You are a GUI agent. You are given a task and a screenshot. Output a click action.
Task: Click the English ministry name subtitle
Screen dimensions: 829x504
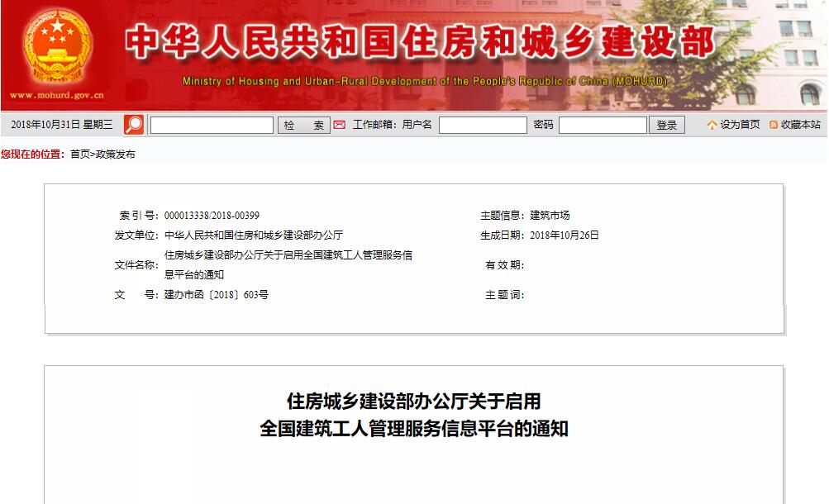pyautogui.click(x=425, y=82)
